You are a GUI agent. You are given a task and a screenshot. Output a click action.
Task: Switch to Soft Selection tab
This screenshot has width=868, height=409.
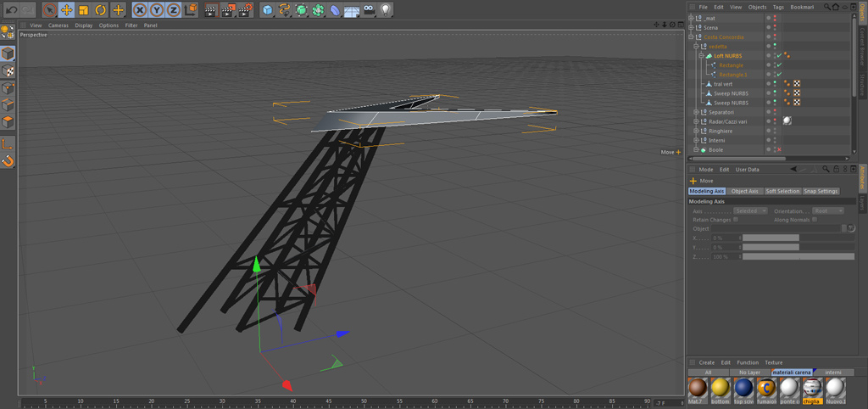[x=782, y=191]
